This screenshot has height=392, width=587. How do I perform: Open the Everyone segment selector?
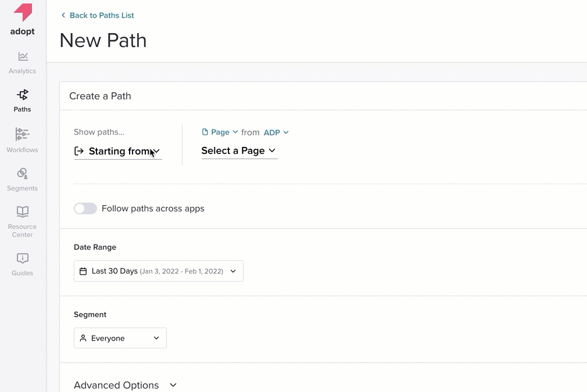coord(120,337)
